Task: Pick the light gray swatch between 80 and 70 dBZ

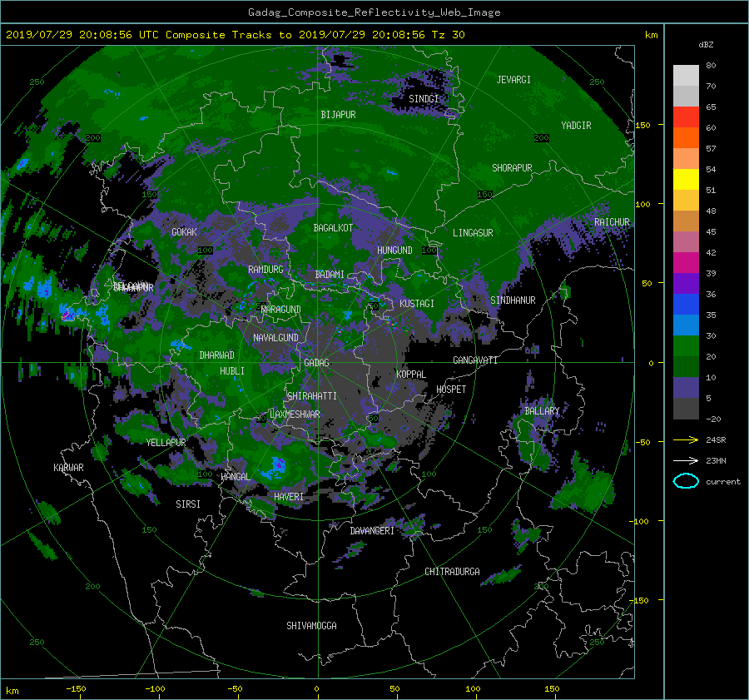Action: pyautogui.click(x=686, y=76)
